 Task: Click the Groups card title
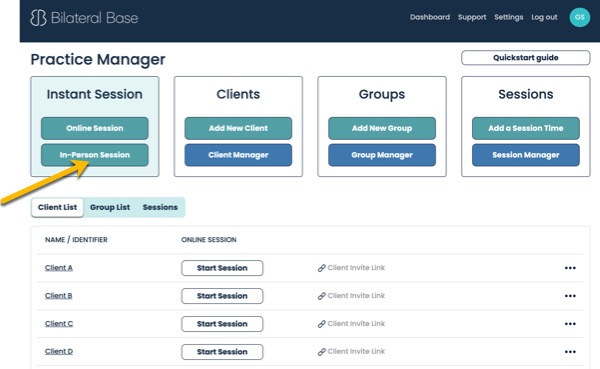click(382, 95)
